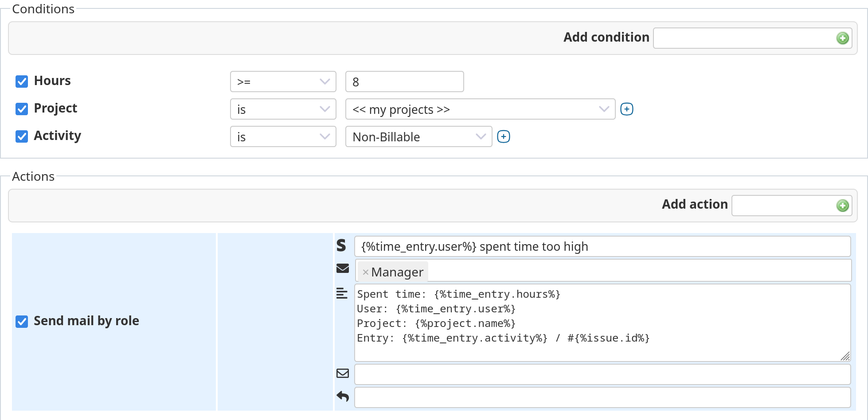868x420 pixels.
Task: Open the Project operator dropdown showing is
Action: [x=283, y=109]
